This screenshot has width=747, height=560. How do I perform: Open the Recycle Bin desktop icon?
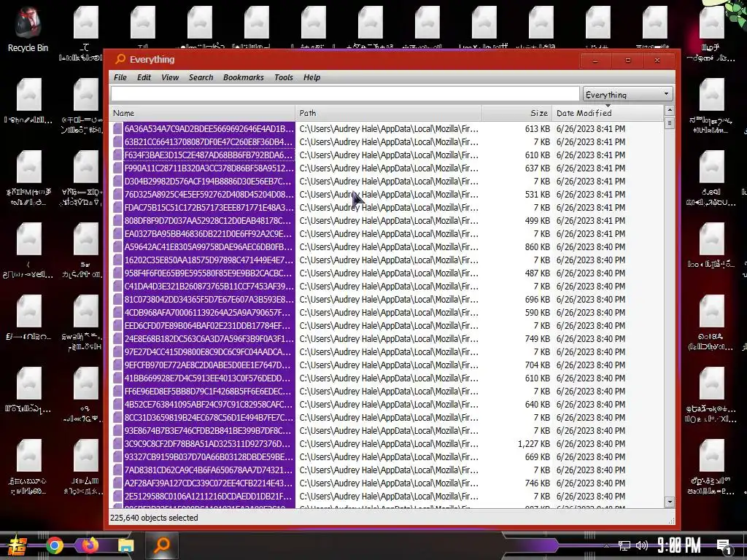[27, 28]
